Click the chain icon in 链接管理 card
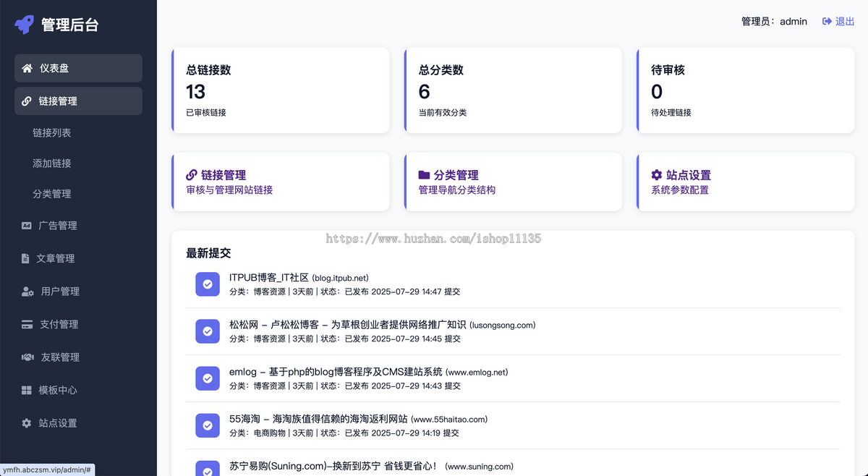This screenshot has height=476, width=868. 192,174
